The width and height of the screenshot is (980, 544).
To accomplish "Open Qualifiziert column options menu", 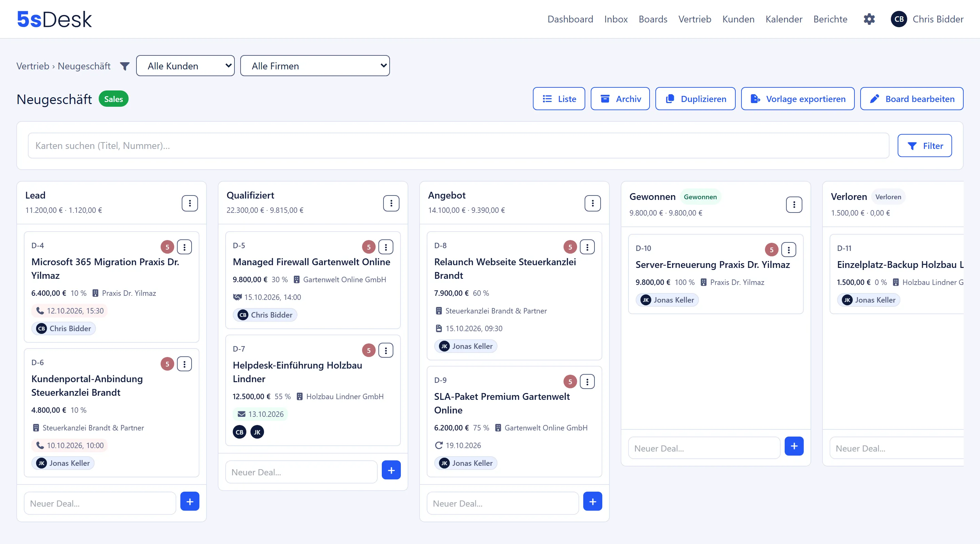I will point(391,203).
